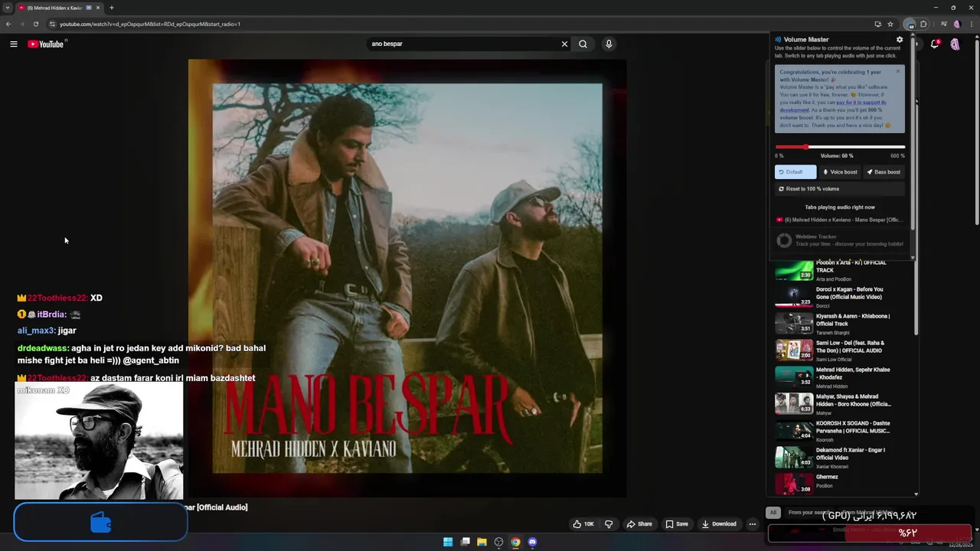The height and width of the screenshot is (551, 980).
Task: Close the Mehrad Hidden browser tab
Action: [x=98, y=8]
